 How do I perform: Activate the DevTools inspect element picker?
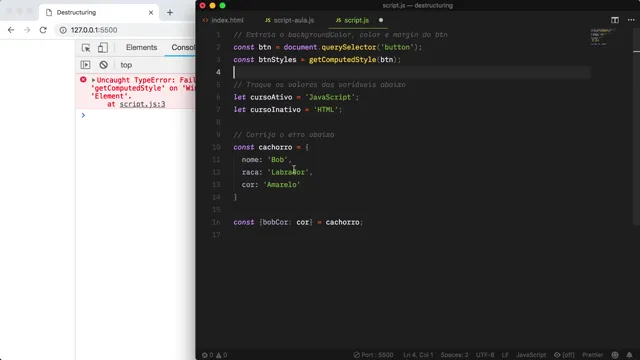pos(86,48)
